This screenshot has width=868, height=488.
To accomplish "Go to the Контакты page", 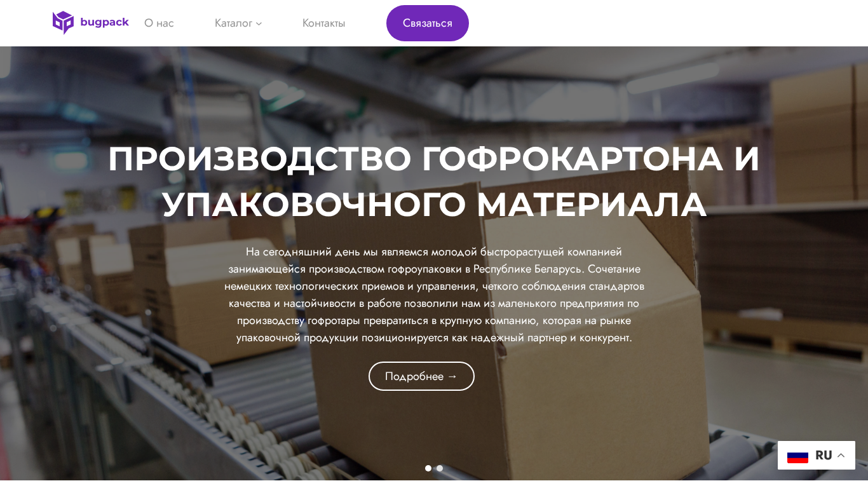I will tap(323, 23).
